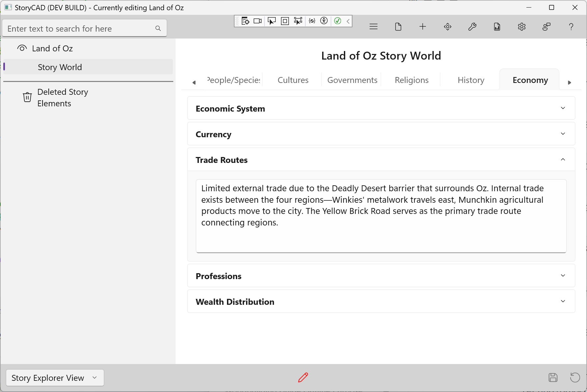Open the hamburger menu icon
587x392 pixels.
coord(373,27)
